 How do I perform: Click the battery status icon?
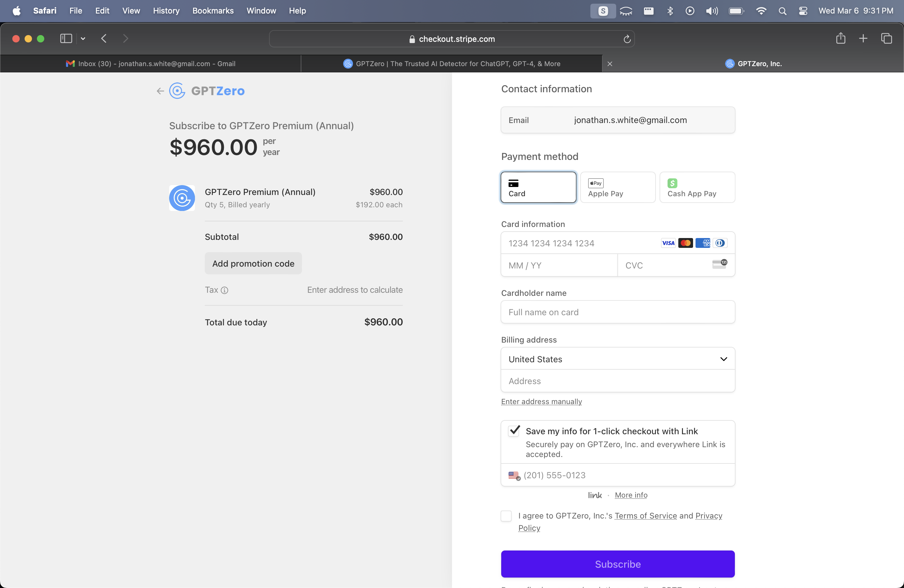click(x=736, y=11)
